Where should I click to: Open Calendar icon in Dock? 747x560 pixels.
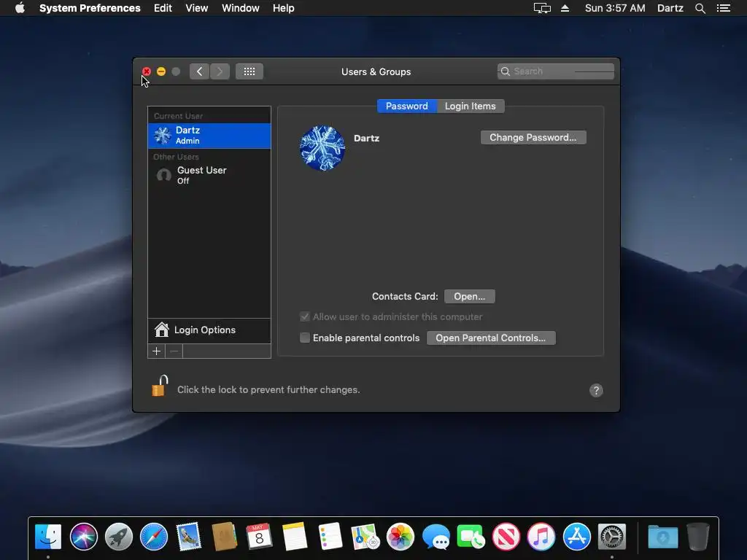(x=259, y=537)
